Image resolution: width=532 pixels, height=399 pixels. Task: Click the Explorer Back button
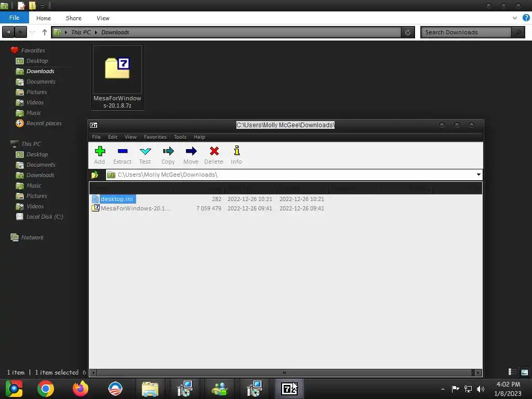(8, 32)
